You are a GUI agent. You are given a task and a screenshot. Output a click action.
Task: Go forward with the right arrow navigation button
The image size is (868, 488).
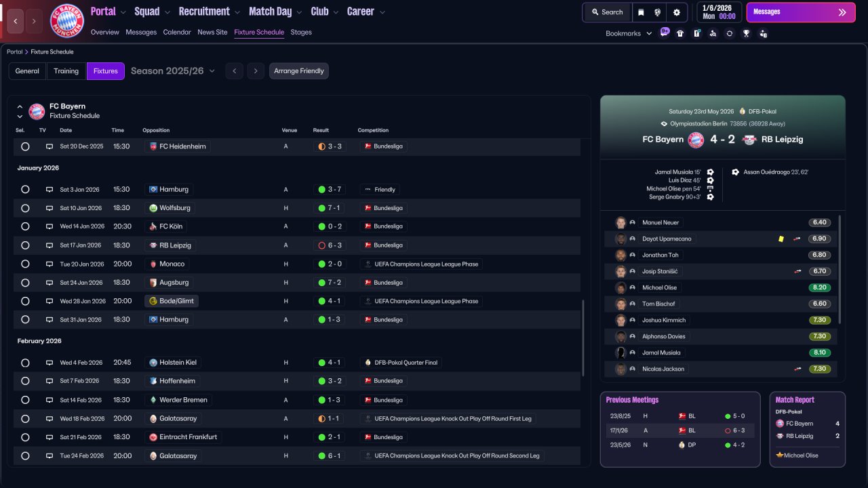point(34,21)
